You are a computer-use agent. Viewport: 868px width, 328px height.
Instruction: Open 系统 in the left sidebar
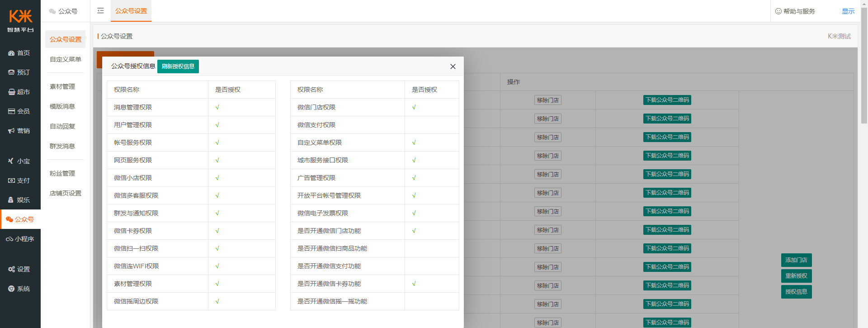point(20,289)
